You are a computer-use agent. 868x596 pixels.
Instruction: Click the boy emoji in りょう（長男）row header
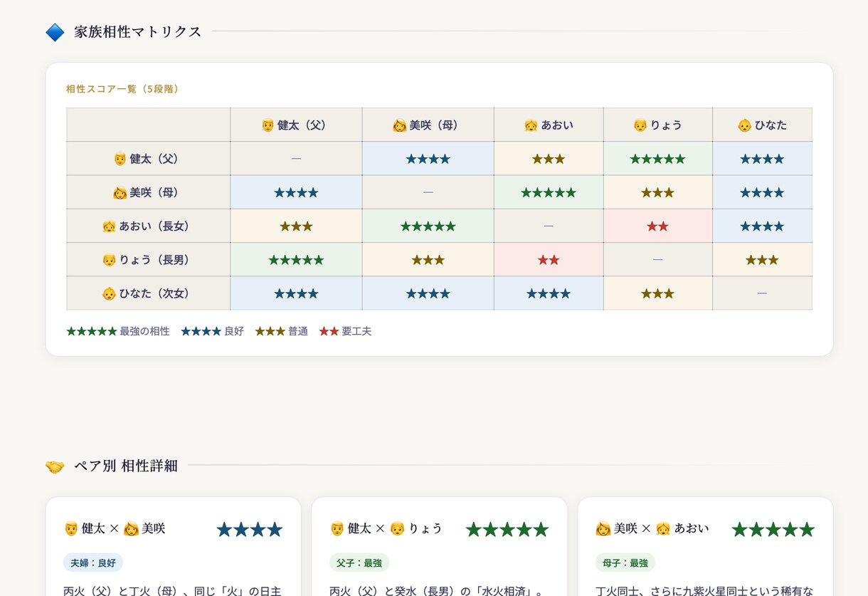coord(110,260)
